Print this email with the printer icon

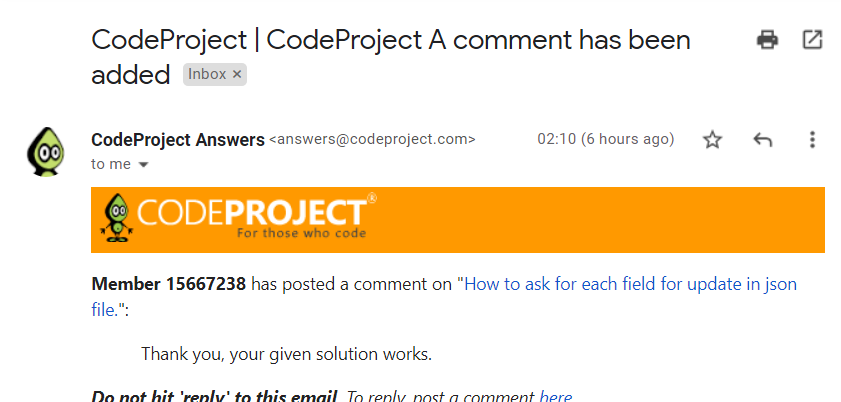click(767, 40)
